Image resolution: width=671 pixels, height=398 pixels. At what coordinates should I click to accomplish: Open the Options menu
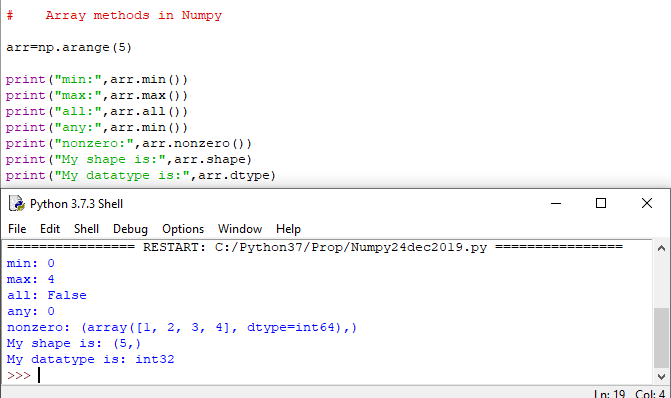tap(183, 229)
